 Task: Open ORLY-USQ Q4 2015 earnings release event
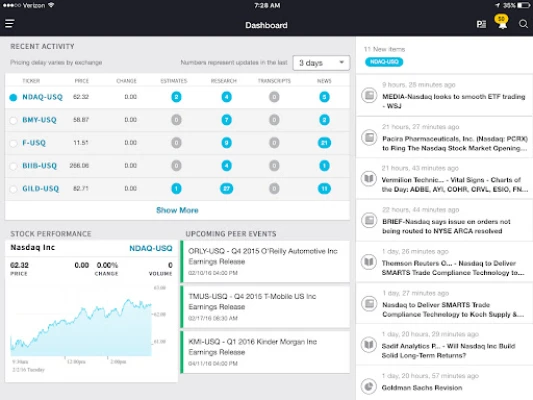[x=265, y=262]
